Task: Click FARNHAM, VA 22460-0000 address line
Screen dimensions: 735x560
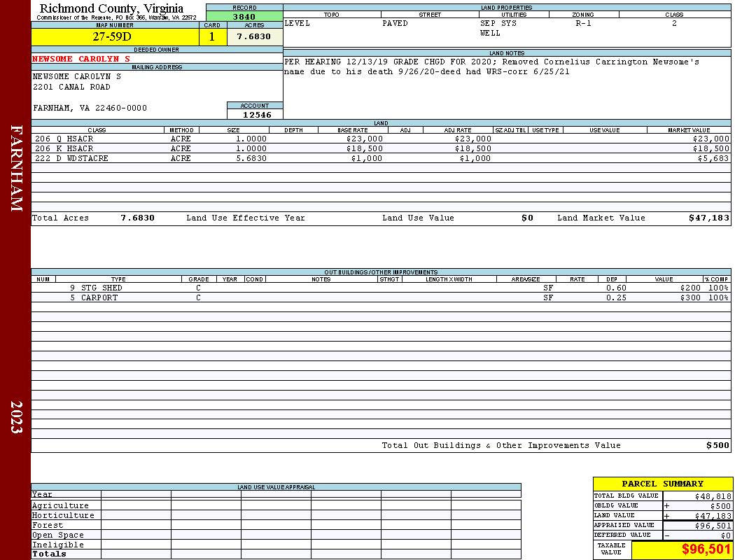Action: (x=90, y=108)
